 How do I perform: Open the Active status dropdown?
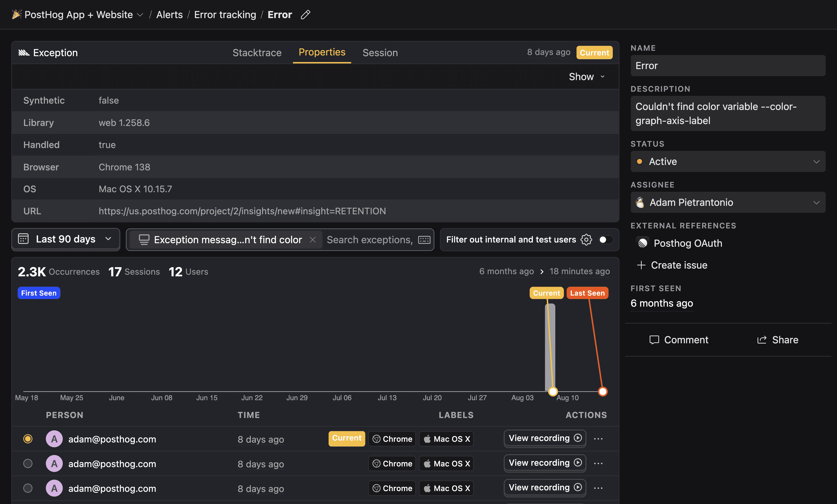pos(728,162)
